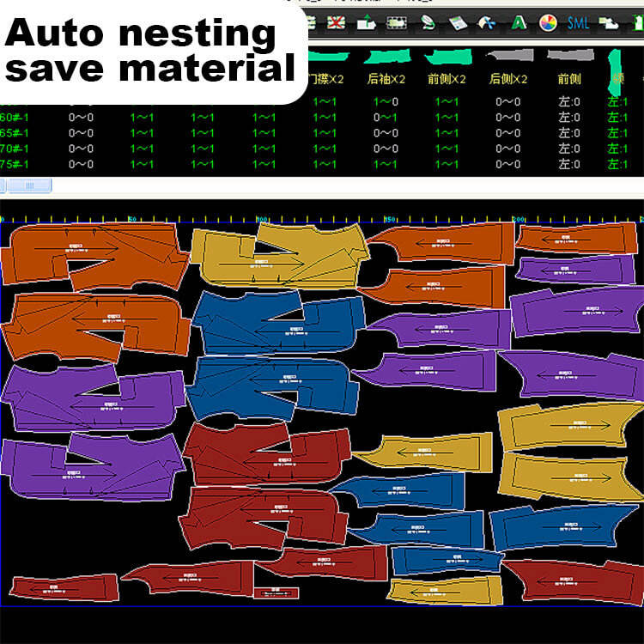Image resolution: width=644 pixels, height=644 pixels.
Task: Click the piece-table horizontal scrollbar thumb
Action: coord(29,185)
